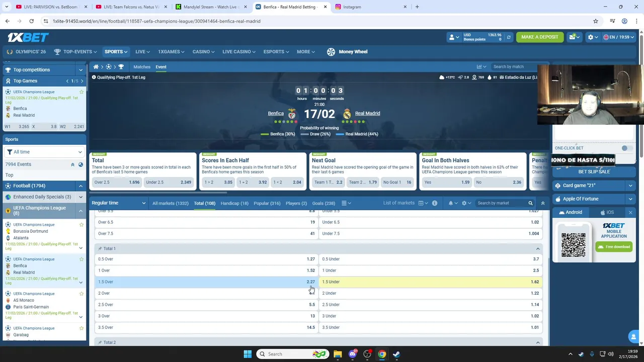Toggle the One-Click Bet switch
The image size is (644, 362).
pyautogui.click(x=626, y=148)
